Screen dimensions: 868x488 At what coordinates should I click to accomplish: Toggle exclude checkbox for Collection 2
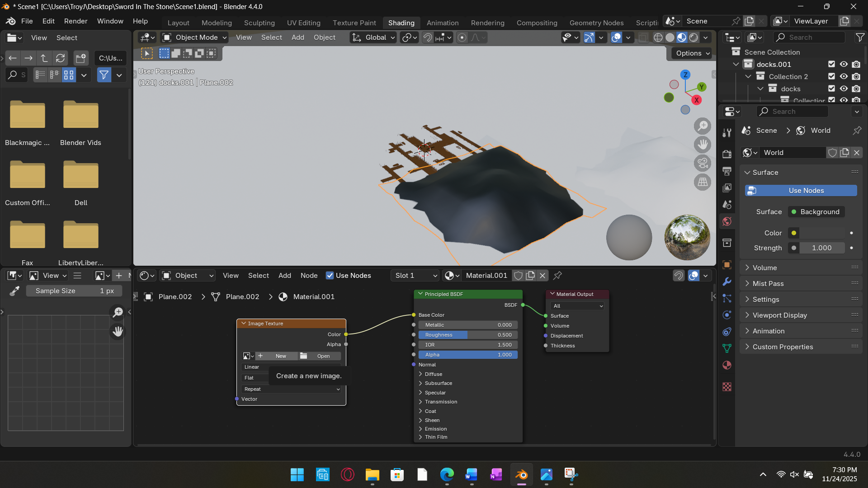pos(831,76)
